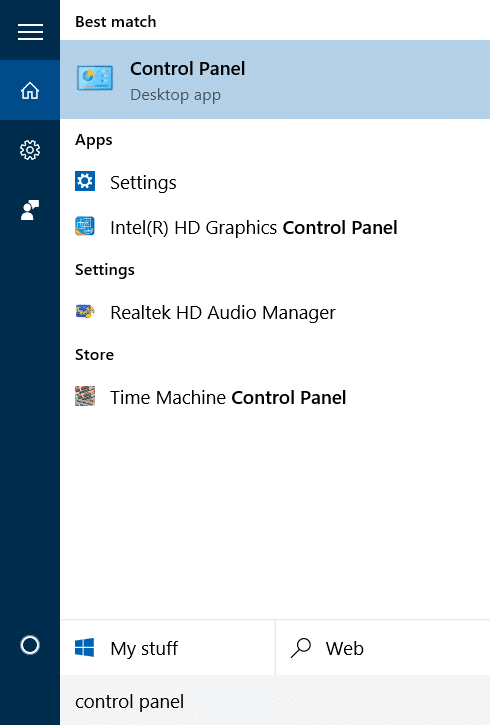Image resolution: width=490 pixels, height=725 pixels.
Task: Search in My stuff
Action: coord(168,648)
